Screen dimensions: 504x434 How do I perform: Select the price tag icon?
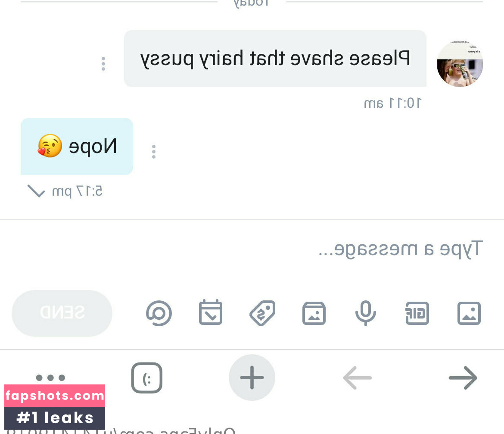click(263, 313)
